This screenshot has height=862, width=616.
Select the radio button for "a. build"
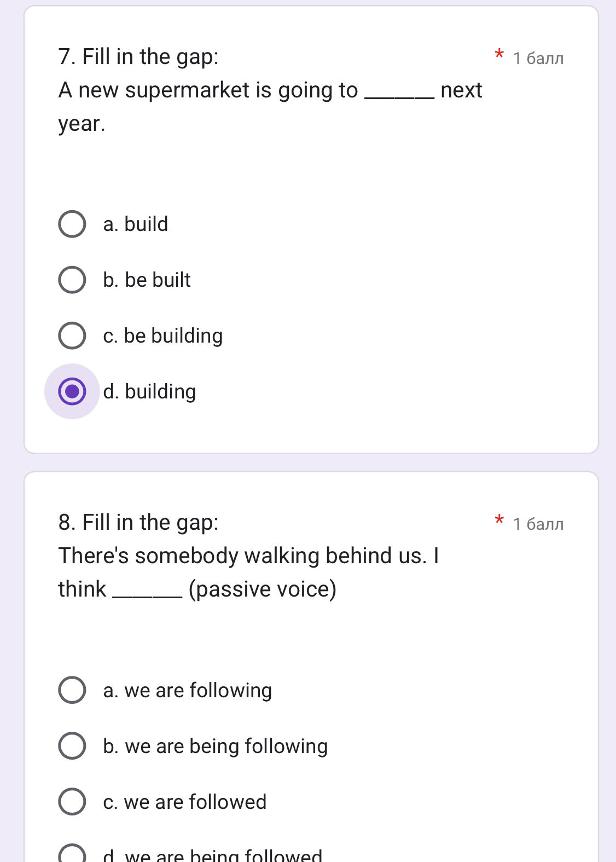(72, 224)
